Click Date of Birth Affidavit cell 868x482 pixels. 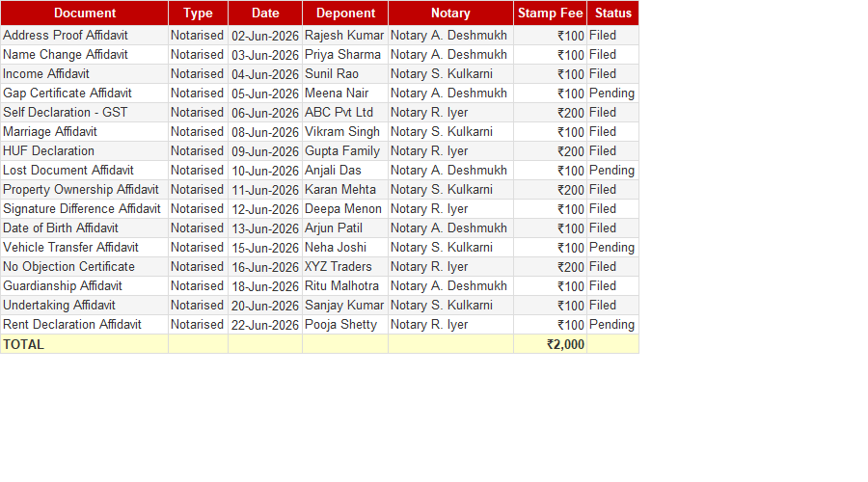point(85,228)
